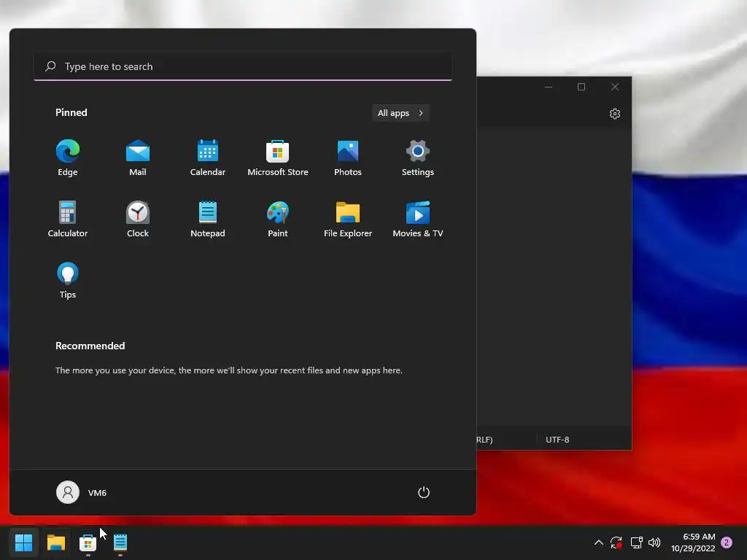Screen dimensions: 747x560
Task: Click the Windows Start button on taskbar
Action: coord(23,542)
